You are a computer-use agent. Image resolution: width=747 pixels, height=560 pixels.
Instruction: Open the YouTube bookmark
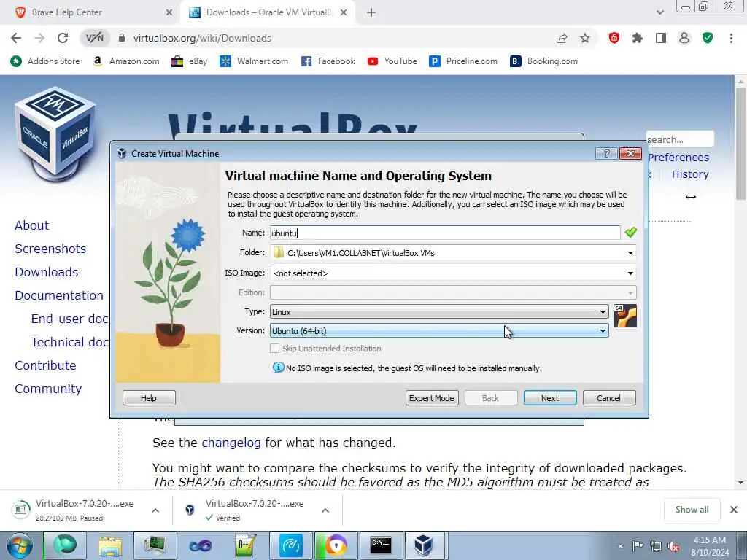tap(392, 61)
